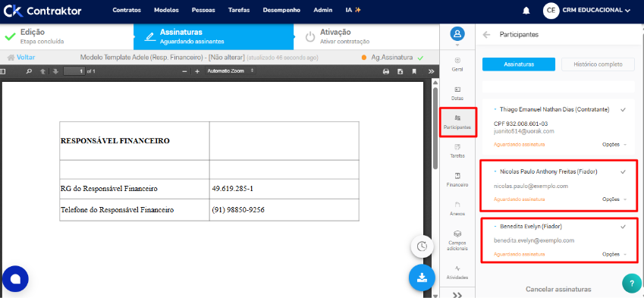
Task: Click the blue user profile icon in sidebar
Action: click(457, 33)
